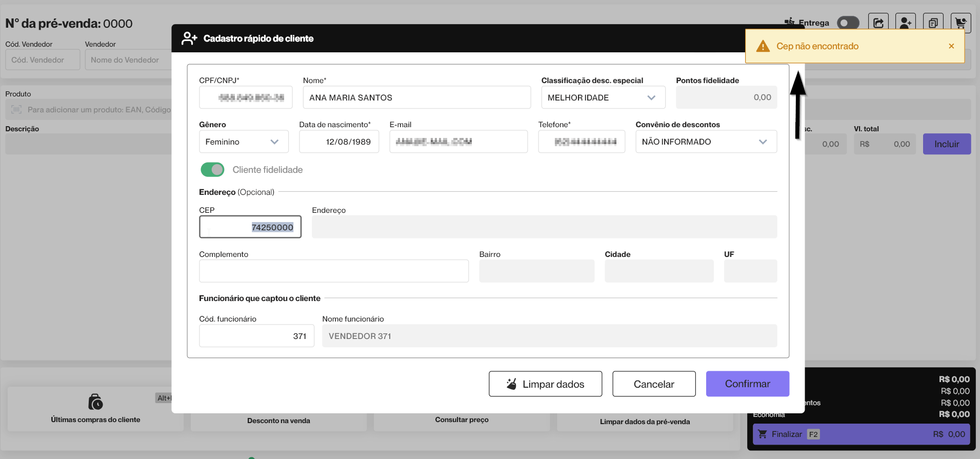The width and height of the screenshot is (980, 459).
Task: Click the barcode icon in product field
Action: coord(16,110)
